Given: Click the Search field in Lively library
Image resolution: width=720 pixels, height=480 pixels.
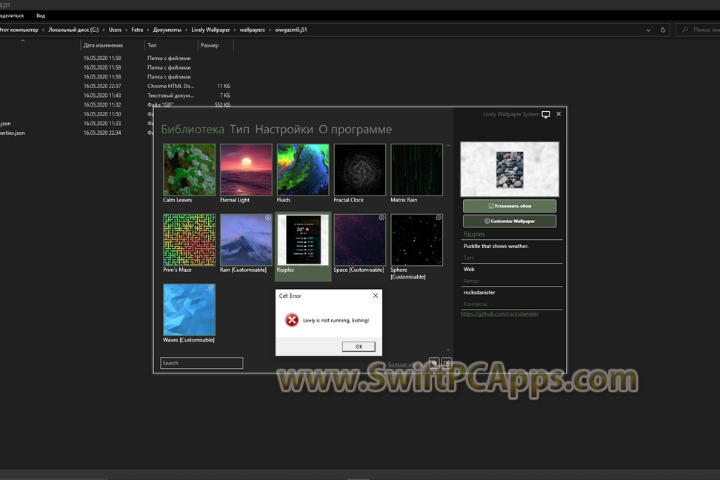Looking at the screenshot, I should click(202, 363).
